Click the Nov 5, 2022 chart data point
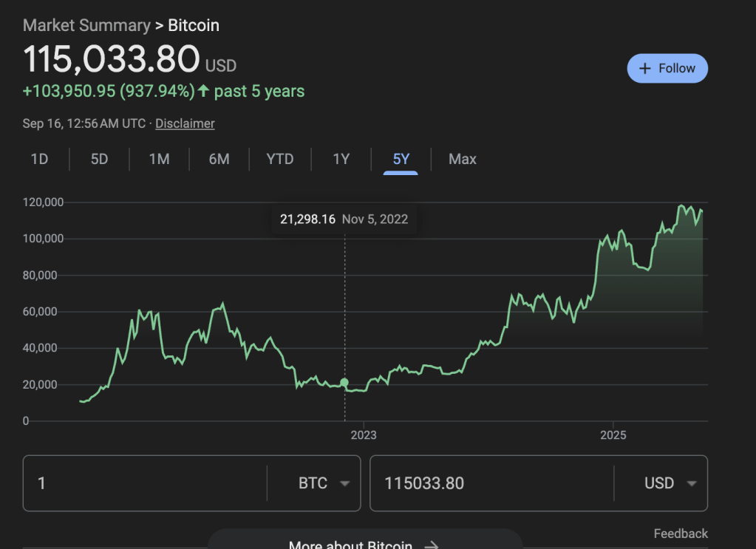Image resolution: width=756 pixels, height=549 pixels. (x=344, y=383)
